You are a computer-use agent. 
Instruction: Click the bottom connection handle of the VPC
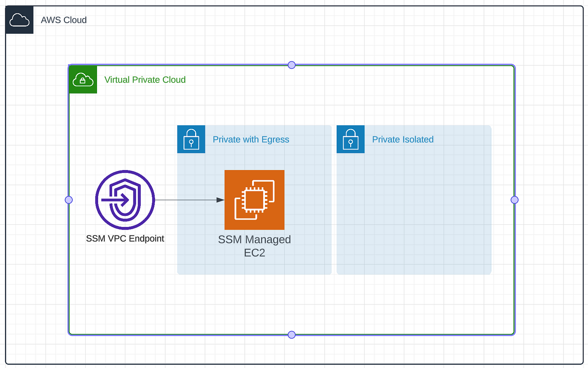tap(292, 335)
